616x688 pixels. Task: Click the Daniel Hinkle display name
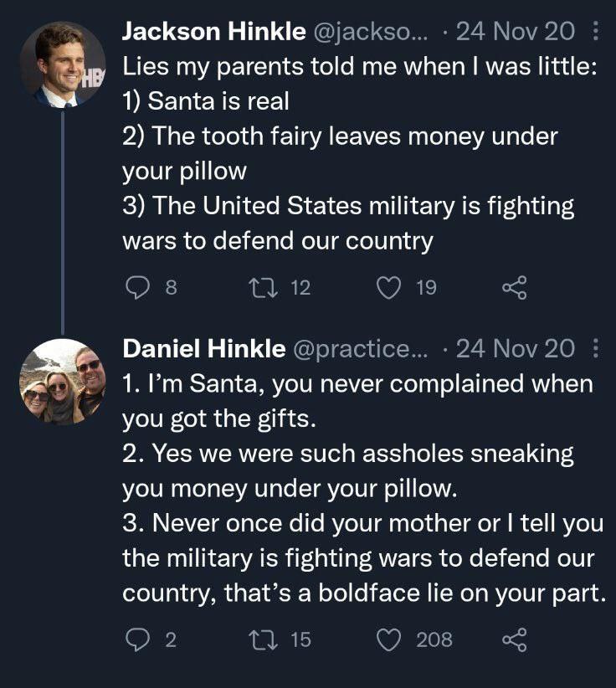[203, 348]
